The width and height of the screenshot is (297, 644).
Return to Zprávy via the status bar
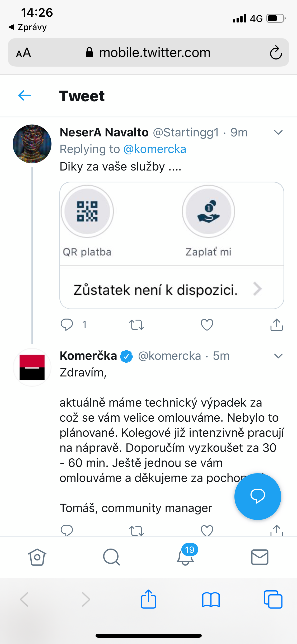click(x=27, y=27)
